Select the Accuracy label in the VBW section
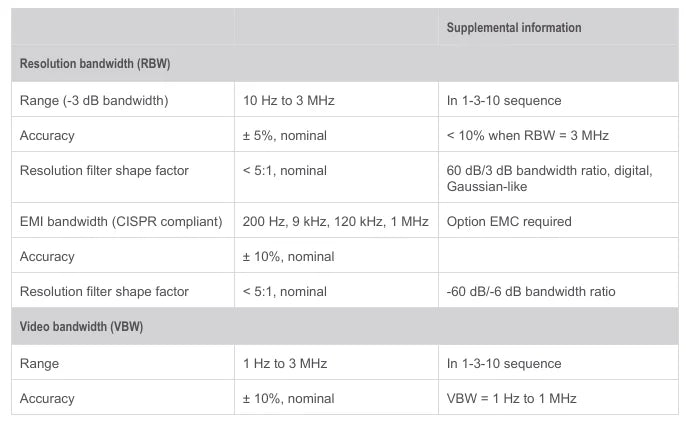The width and height of the screenshot is (686, 427). click(x=47, y=399)
